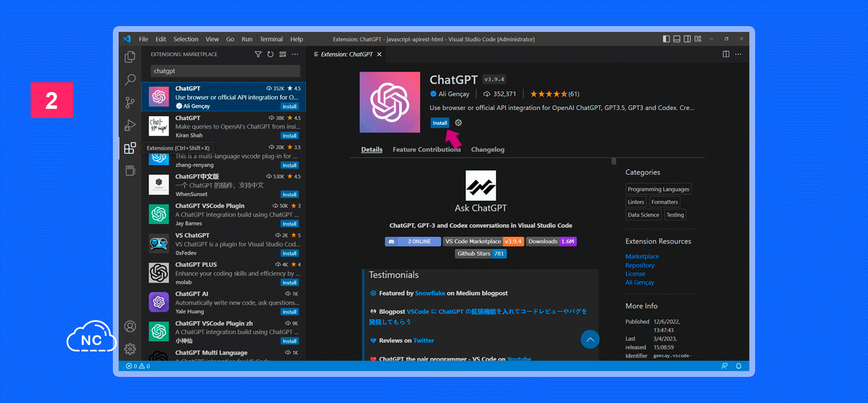Click the filter extensions funnel icon
The height and width of the screenshot is (403, 868).
click(x=258, y=54)
